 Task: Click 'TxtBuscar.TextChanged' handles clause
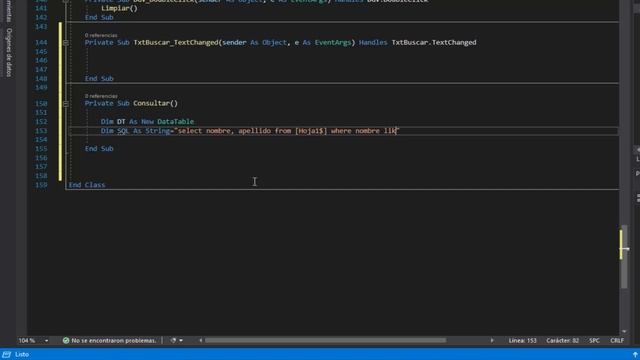pos(434,42)
